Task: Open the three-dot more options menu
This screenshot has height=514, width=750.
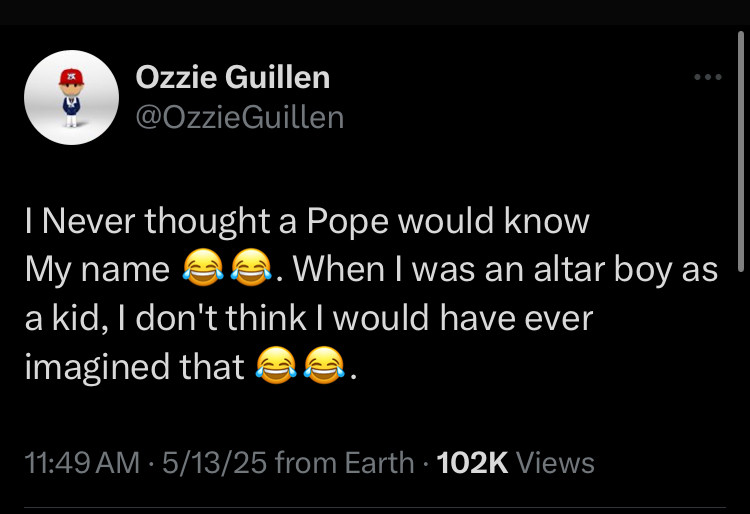Action: pyautogui.click(x=708, y=77)
